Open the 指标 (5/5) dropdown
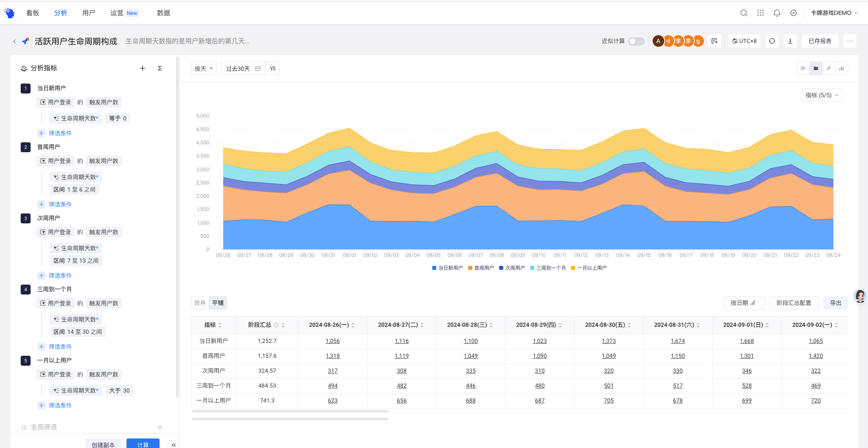The width and height of the screenshot is (868, 448). [x=822, y=95]
